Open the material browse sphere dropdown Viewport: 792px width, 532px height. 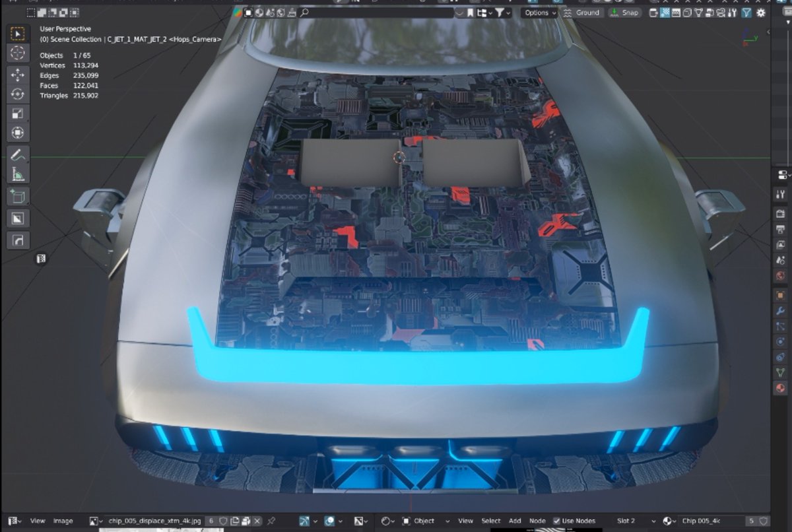click(671, 521)
